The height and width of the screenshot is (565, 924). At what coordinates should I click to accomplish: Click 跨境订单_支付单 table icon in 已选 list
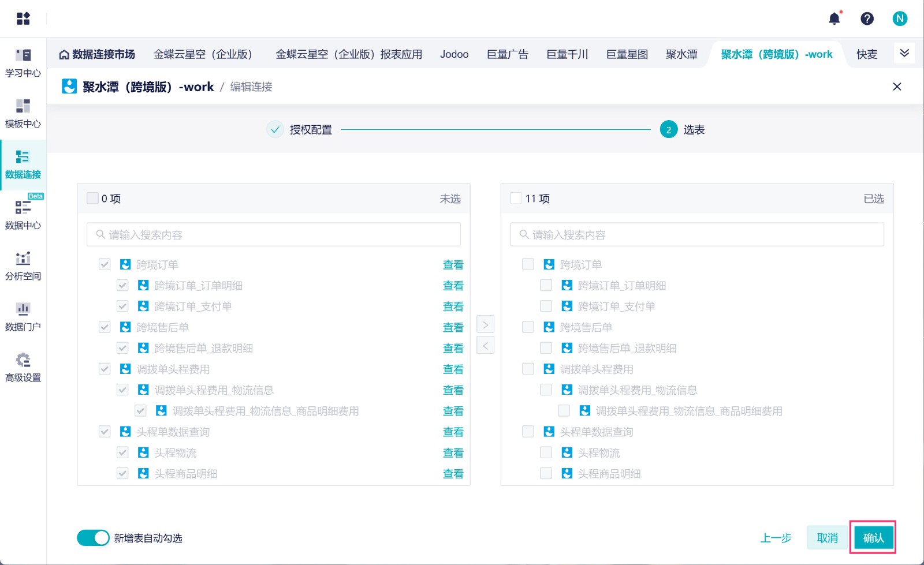[x=567, y=306]
